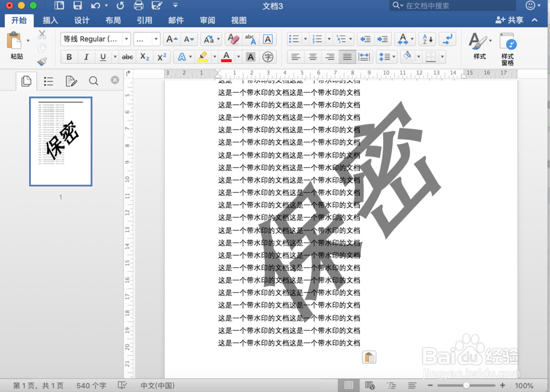Increase paragraph indent
The width and height of the screenshot is (550, 392).
pyautogui.click(x=382, y=39)
